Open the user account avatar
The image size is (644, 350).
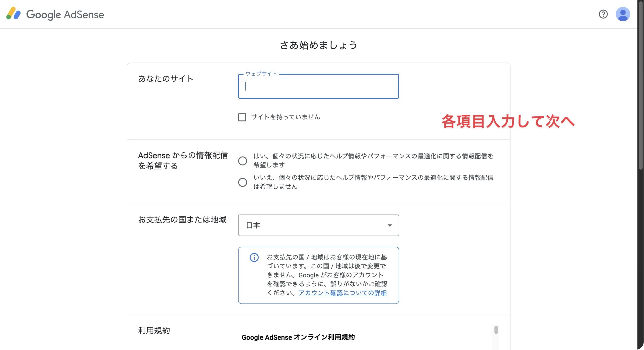tap(623, 14)
